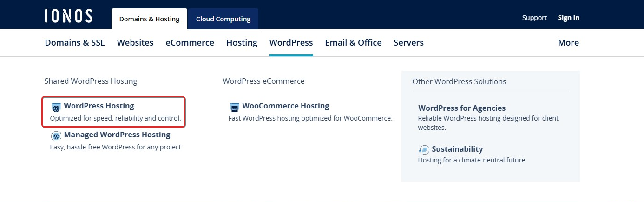Click the WordPress Hosting shield icon
644x202 pixels.
(x=56, y=108)
